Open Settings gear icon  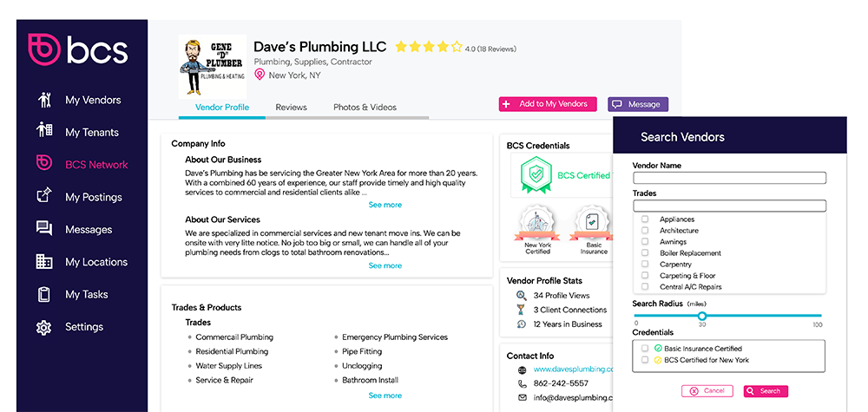point(44,327)
